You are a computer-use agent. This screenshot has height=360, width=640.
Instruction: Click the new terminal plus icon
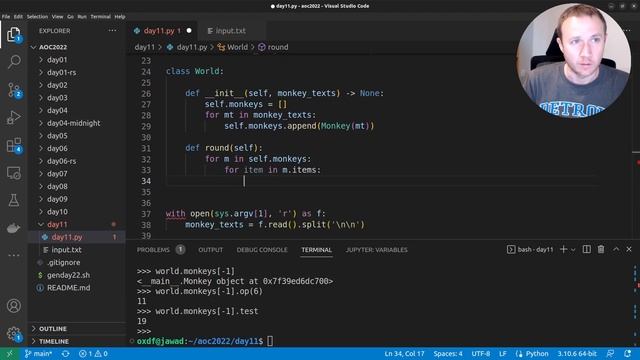tap(563, 249)
